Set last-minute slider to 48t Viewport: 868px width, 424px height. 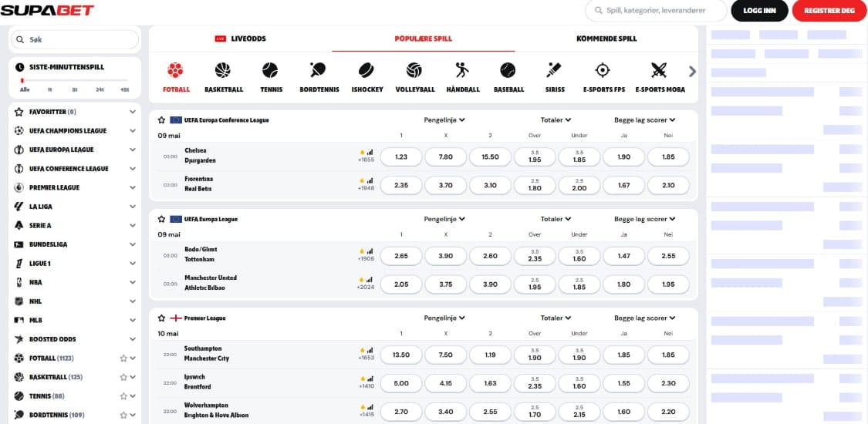[125, 89]
